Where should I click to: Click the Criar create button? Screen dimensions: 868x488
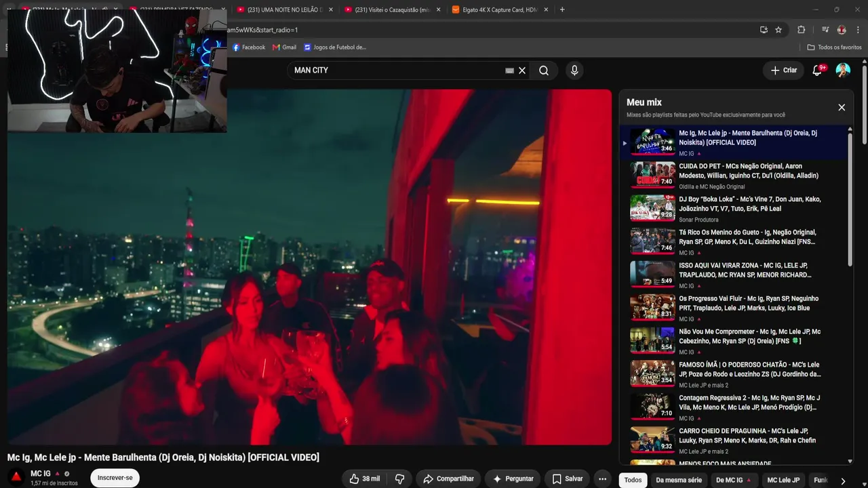784,70
